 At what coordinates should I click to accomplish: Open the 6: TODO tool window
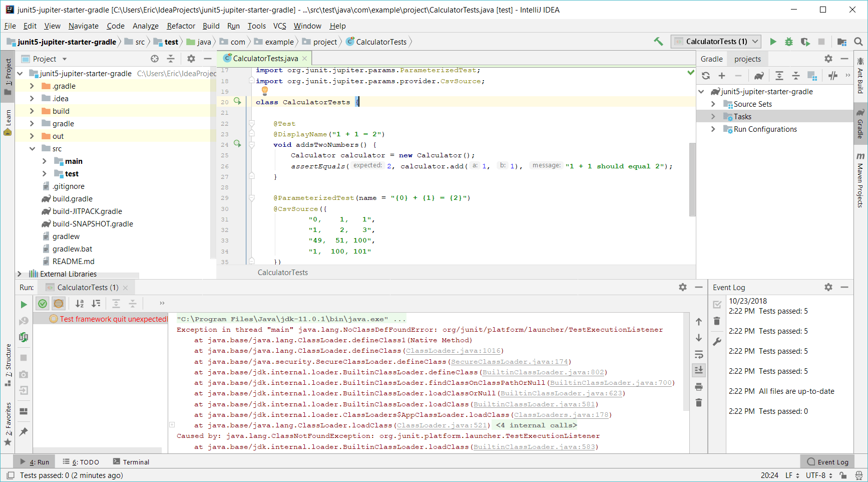81,462
